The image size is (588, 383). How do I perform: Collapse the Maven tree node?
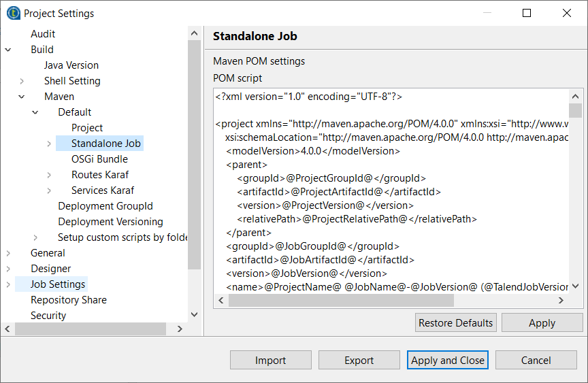coord(22,97)
